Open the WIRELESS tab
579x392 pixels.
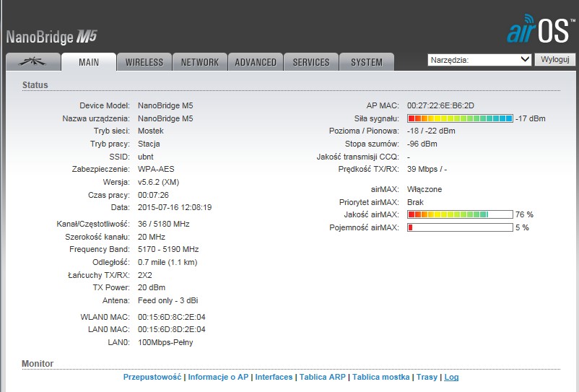144,62
